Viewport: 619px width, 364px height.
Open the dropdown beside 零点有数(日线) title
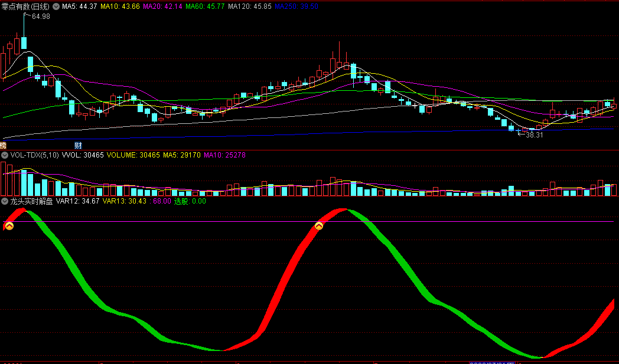tap(57, 6)
